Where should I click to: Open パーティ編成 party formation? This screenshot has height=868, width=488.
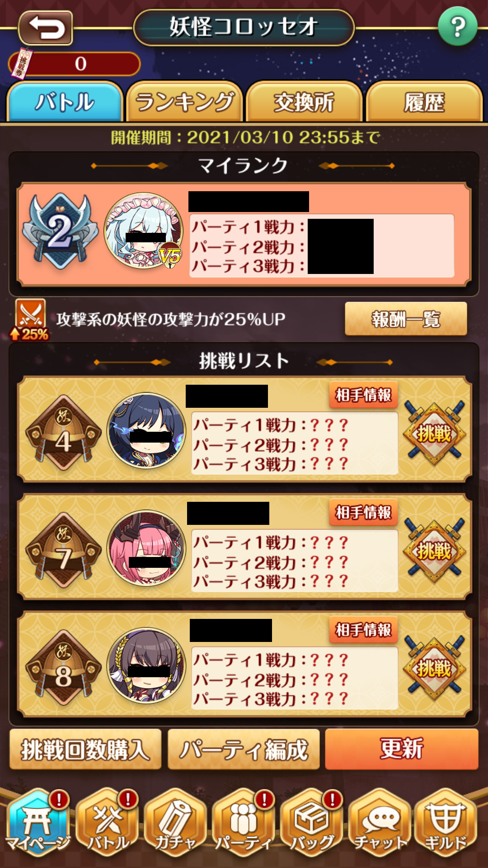click(x=244, y=749)
